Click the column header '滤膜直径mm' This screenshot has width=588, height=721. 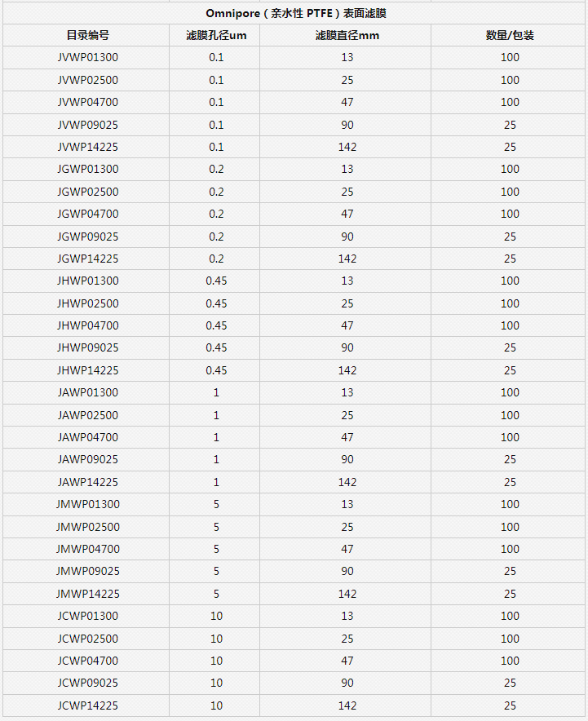point(347,35)
